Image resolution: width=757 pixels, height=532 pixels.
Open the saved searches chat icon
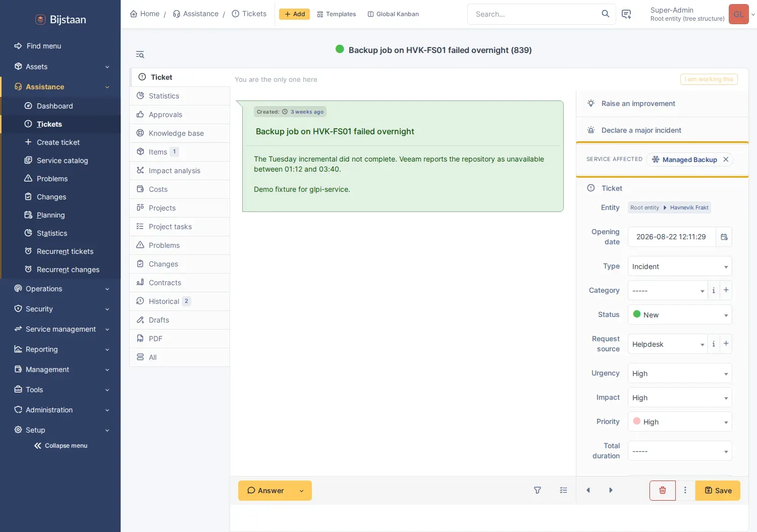point(626,14)
